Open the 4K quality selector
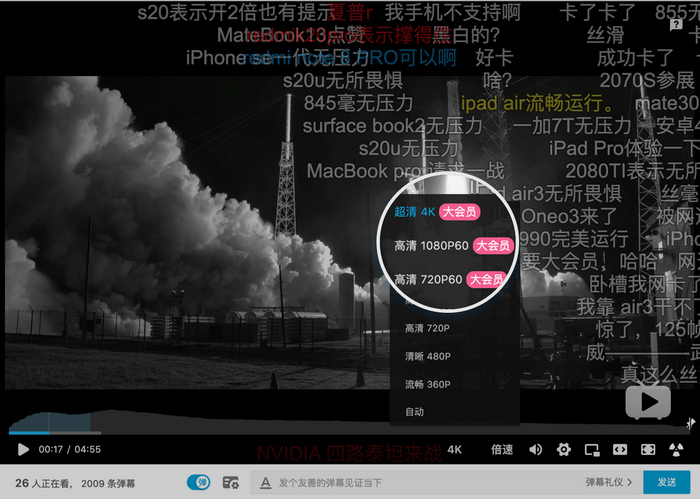This screenshot has width=700, height=499. point(454,449)
